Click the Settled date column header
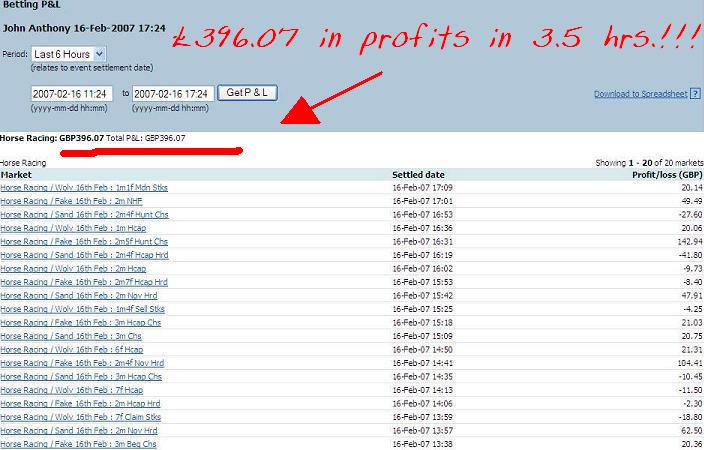 point(418,175)
